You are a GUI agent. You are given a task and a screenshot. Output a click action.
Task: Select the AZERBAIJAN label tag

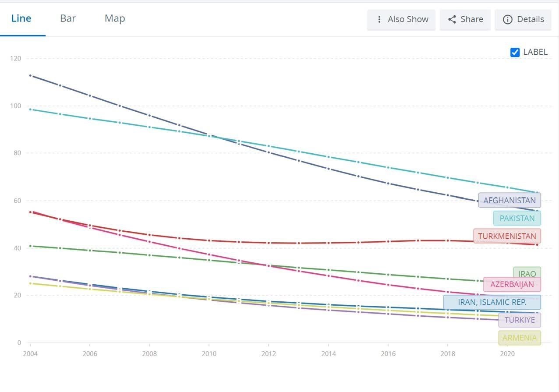tap(512, 284)
